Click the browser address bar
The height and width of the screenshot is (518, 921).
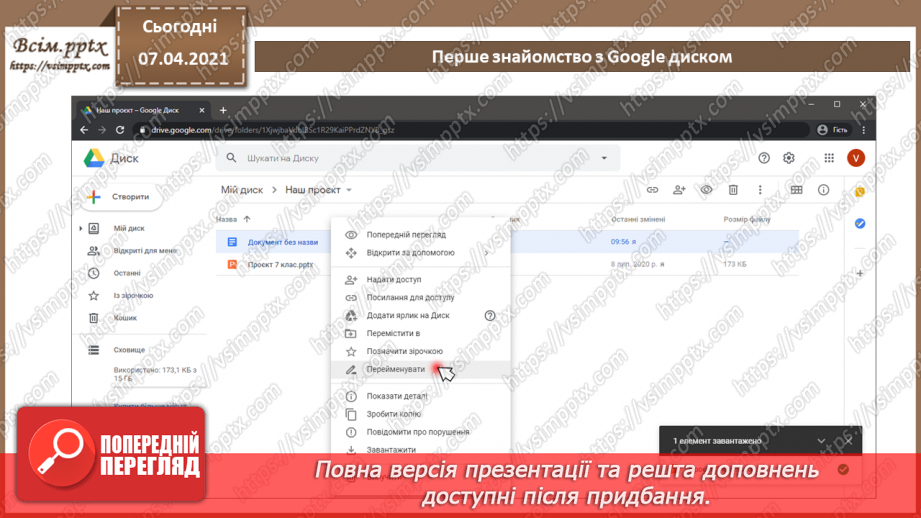tap(473, 130)
